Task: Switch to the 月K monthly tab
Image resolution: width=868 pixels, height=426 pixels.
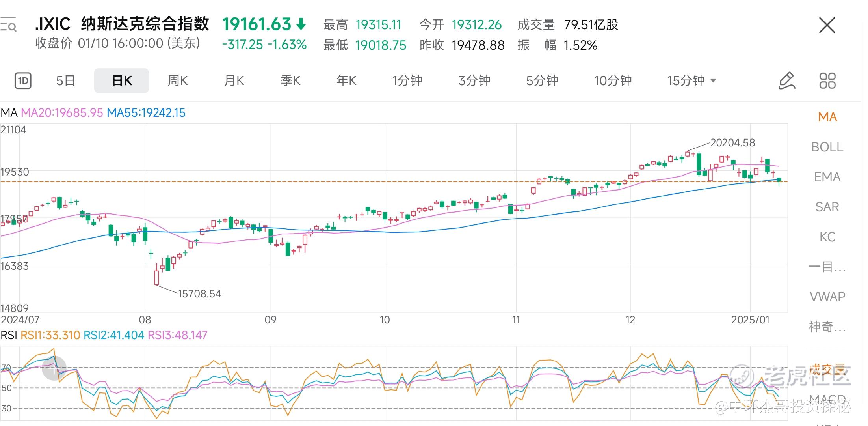Action: click(234, 81)
